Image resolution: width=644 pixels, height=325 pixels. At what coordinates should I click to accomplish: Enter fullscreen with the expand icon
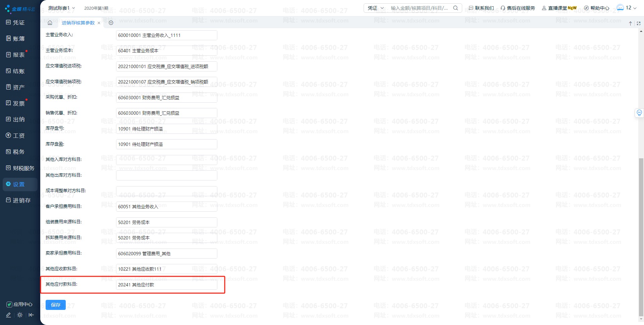tap(638, 23)
